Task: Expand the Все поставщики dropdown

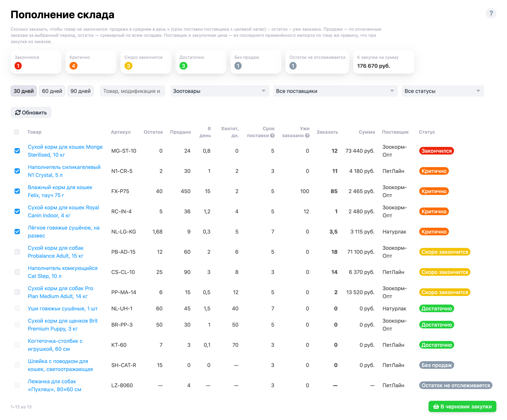Action: (x=335, y=91)
